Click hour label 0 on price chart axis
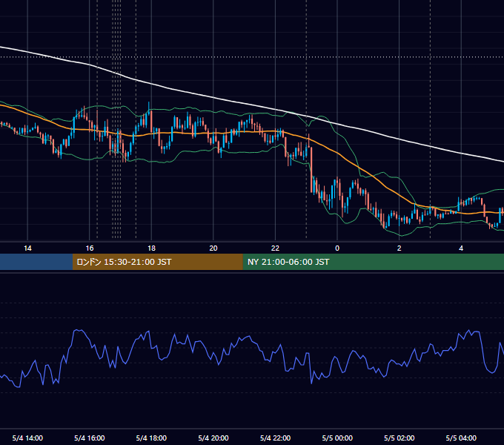Screen dimensions: 504x445 click(x=337, y=248)
